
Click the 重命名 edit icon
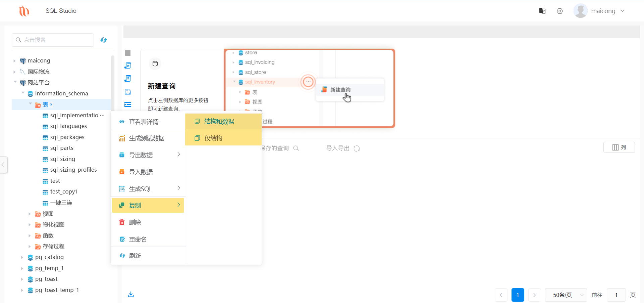coord(122,239)
